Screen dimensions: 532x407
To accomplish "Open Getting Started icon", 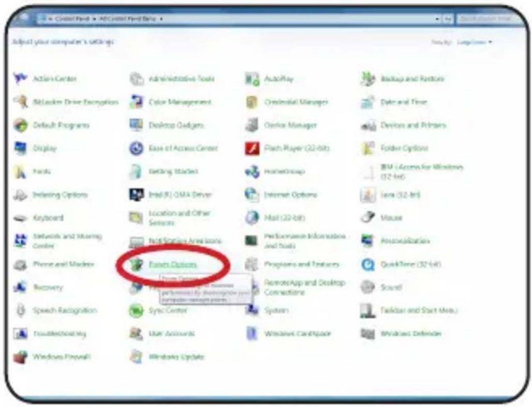I will point(136,171).
